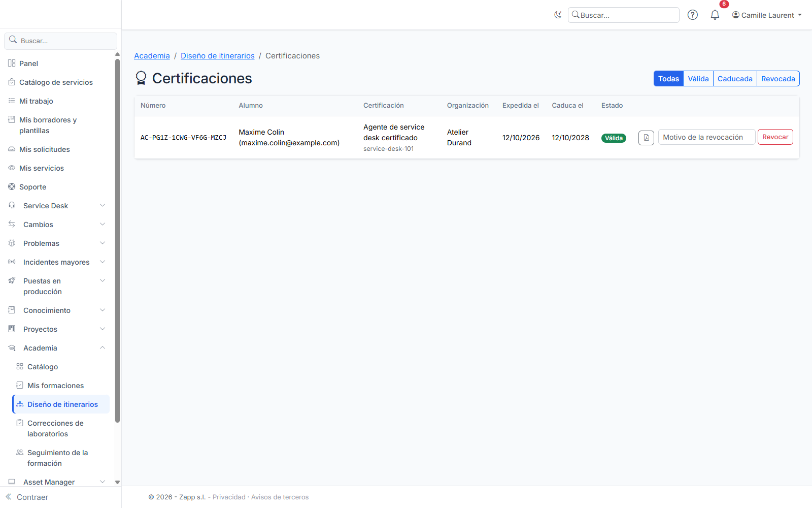The image size is (812, 508).
Task: Select the Válida filter tab
Action: coord(698,79)
